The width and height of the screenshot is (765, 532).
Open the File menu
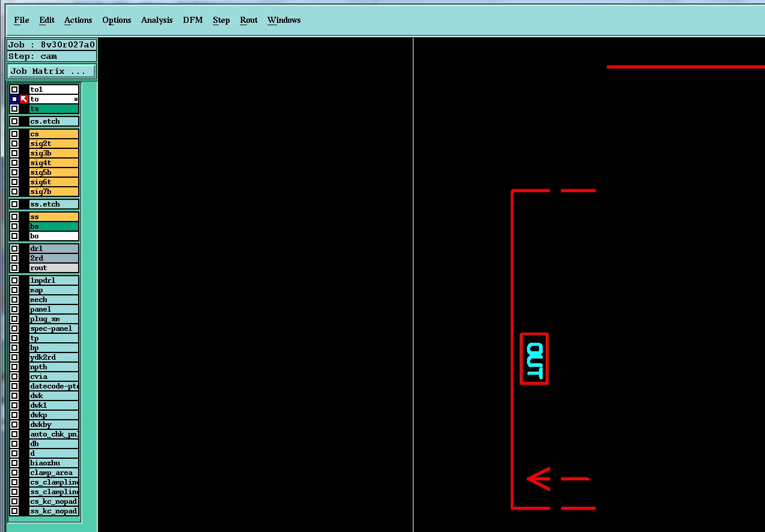[22, 20]
